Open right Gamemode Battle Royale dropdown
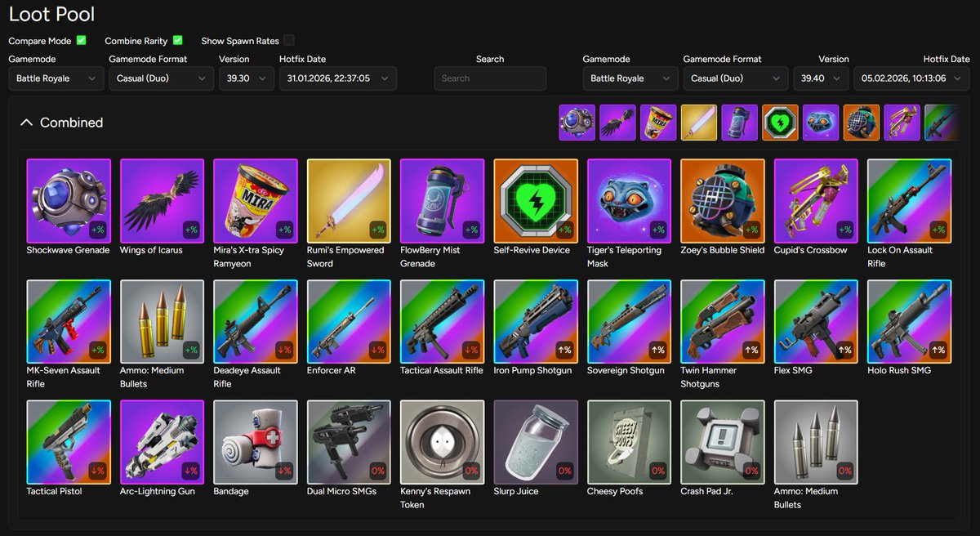 [630, 78]
